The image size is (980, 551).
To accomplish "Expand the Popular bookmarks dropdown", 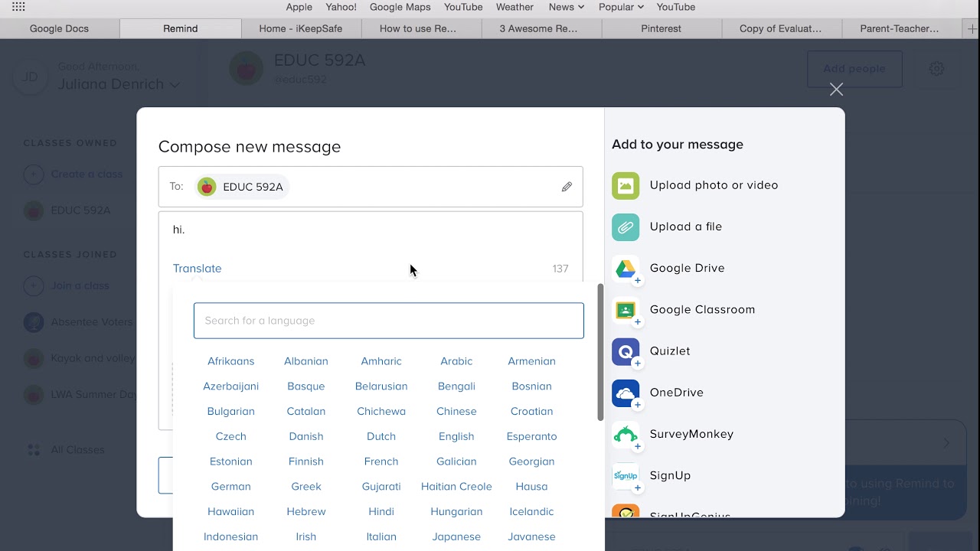I will point(621,7).
